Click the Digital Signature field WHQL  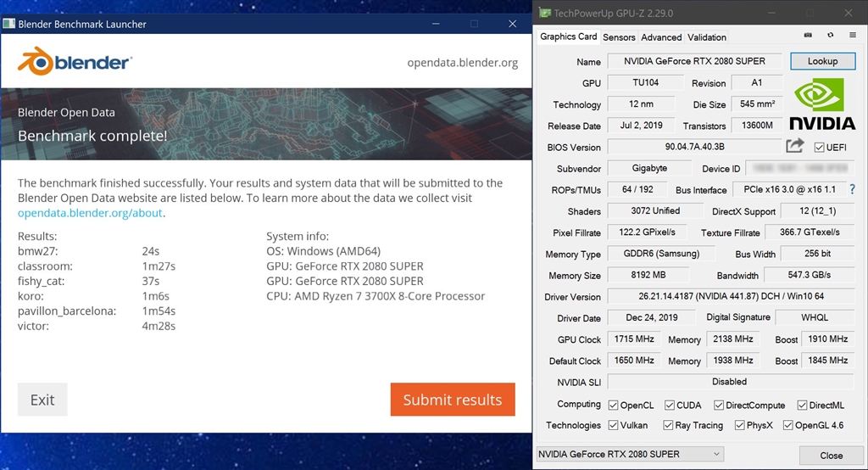[x=815, y=317]
